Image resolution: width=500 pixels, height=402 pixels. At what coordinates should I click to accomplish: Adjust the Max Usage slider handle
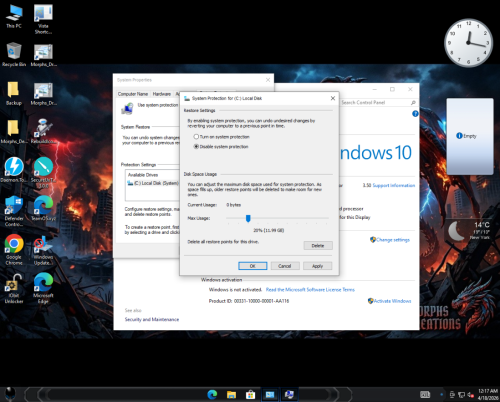pos(248,218)
